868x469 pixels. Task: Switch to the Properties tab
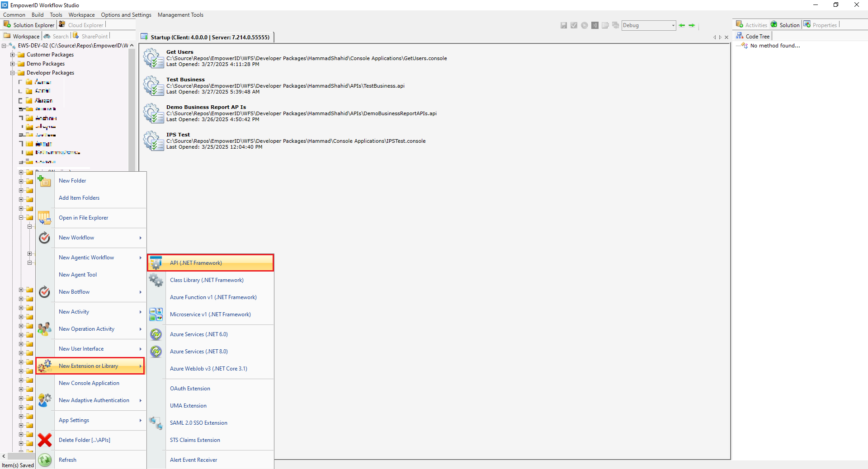pos(821,25)
